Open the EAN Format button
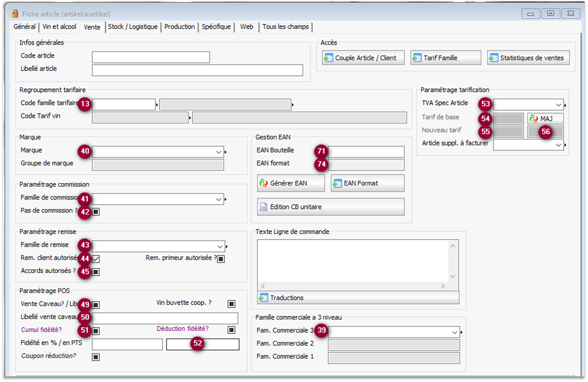This screenshot has height=382, width=588. 367,183
